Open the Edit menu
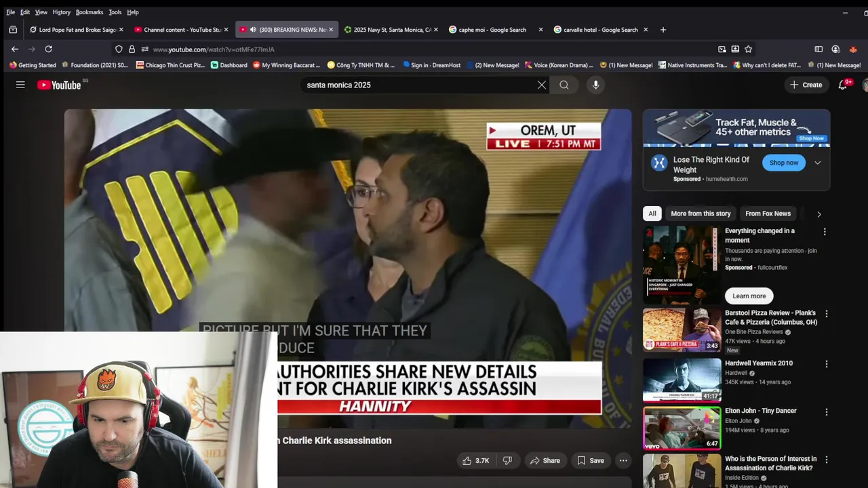This screenshot has width=868, height=488. coord(25,12)
